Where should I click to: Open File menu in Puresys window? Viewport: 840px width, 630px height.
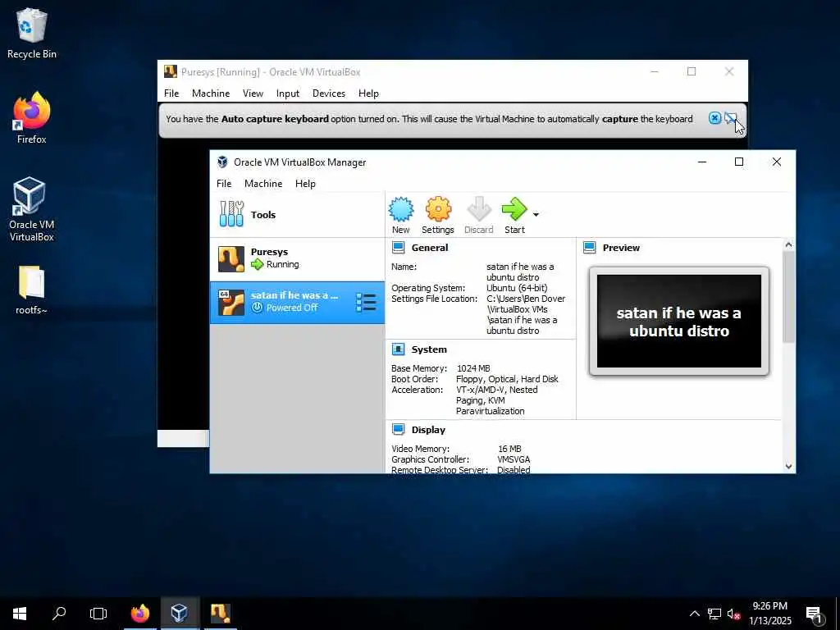(x=171, y=94)
